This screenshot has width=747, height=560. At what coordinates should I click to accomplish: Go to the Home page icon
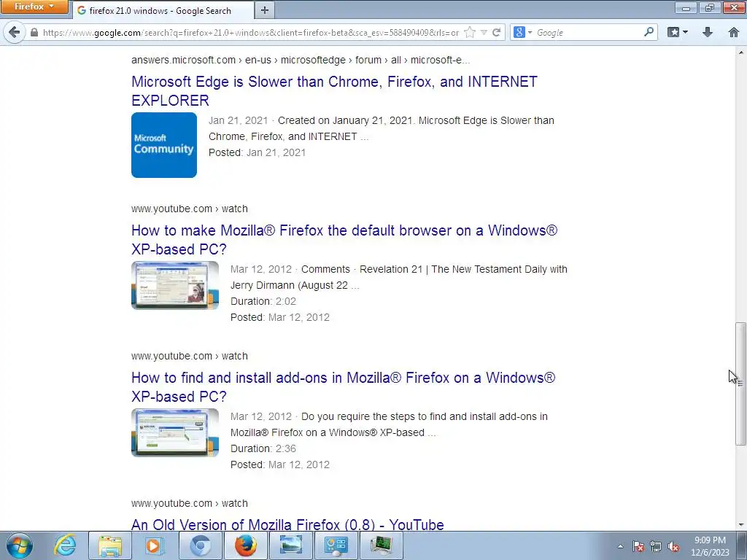point(734,32)
